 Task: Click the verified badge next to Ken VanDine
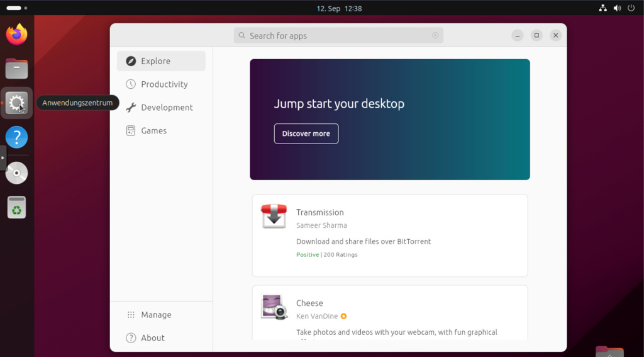[344, 316]
